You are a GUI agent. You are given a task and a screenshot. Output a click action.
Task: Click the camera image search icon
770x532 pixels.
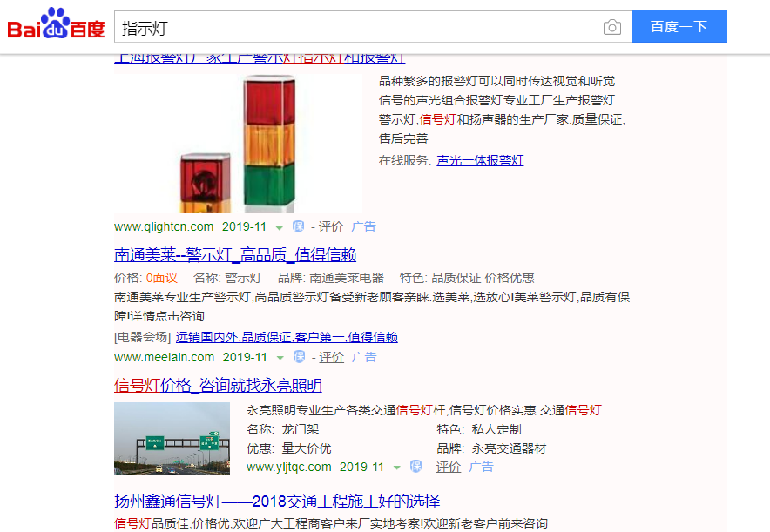[x=611, y=27]
